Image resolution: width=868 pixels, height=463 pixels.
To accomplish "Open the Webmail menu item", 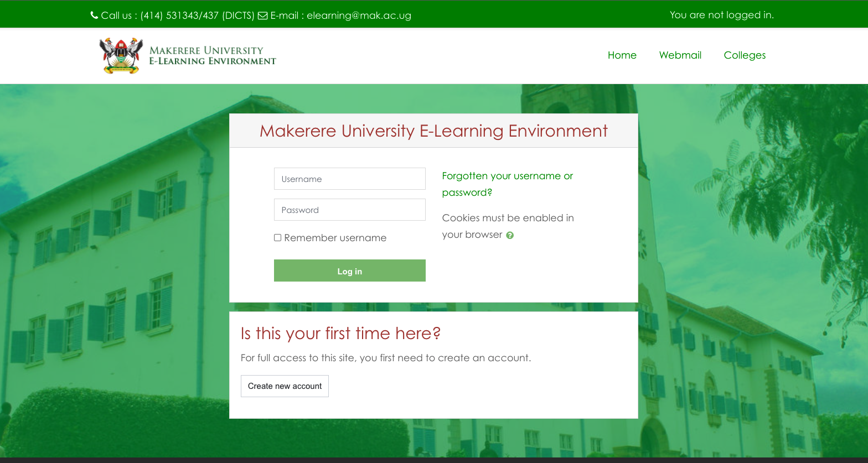I will [x=680, y=55].
